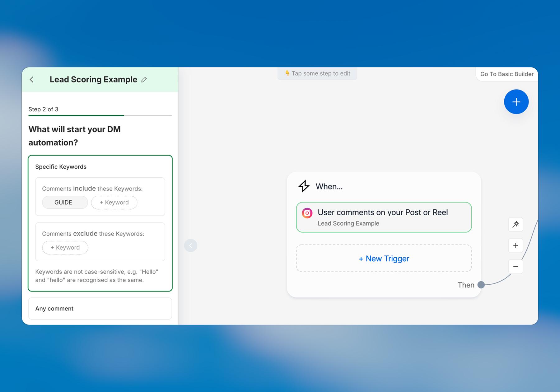Open Go To Basic Builder

click(507, 74)
